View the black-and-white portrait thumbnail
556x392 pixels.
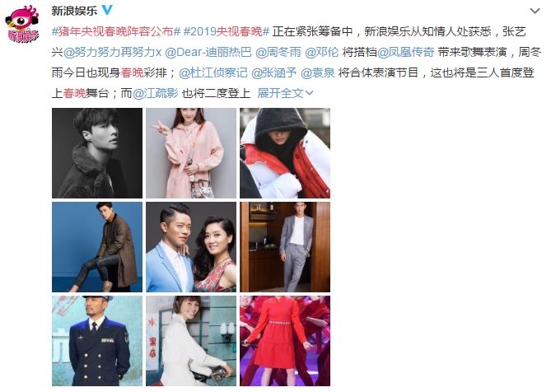97,153
